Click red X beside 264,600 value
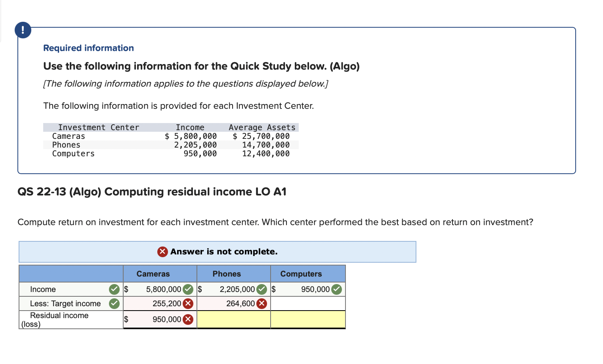 261,303
